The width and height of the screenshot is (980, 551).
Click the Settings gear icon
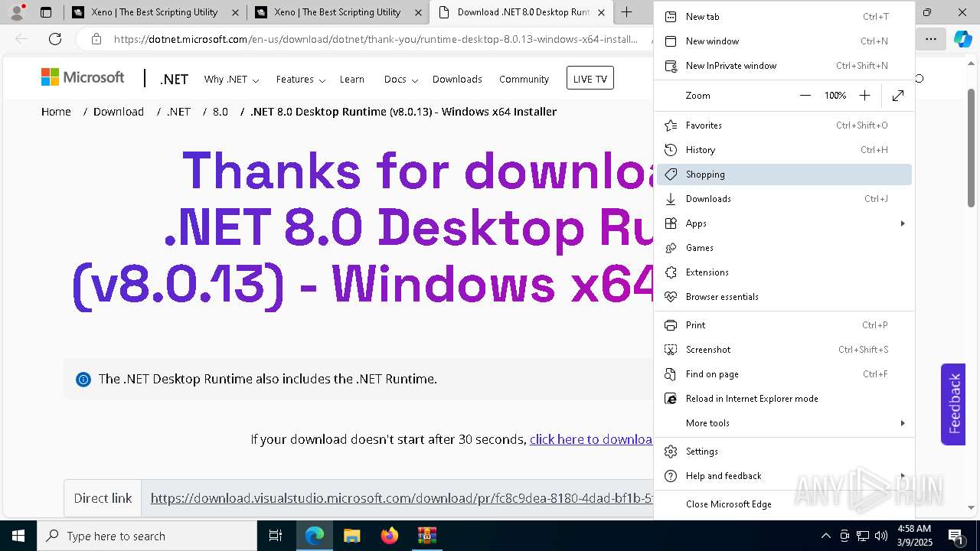(x=671, y=452)
